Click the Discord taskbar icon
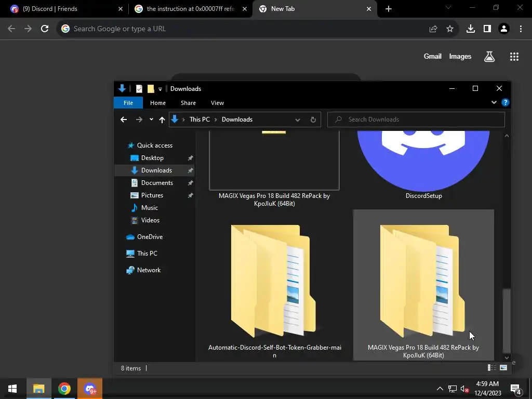The height and width of the screenshot is (399, 532). [90, 389]
